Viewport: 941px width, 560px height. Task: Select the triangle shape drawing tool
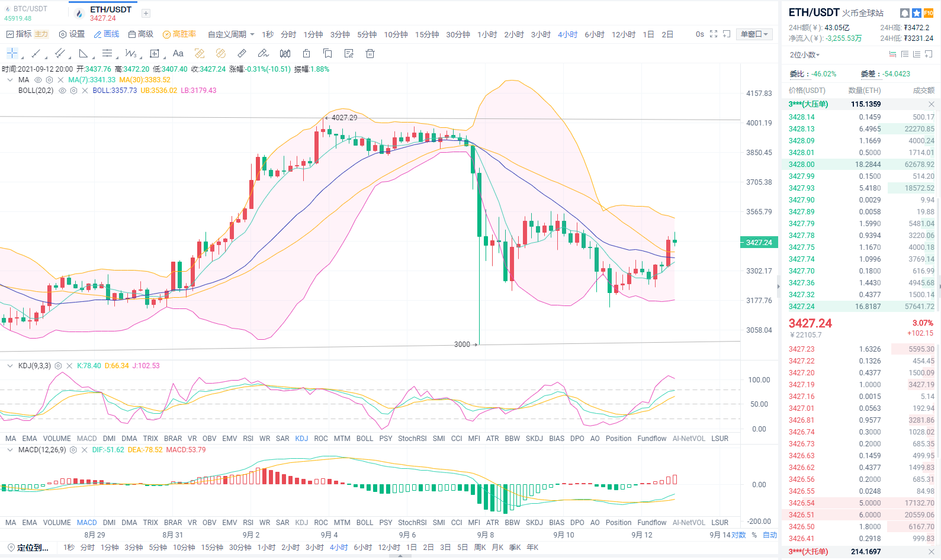83,53
